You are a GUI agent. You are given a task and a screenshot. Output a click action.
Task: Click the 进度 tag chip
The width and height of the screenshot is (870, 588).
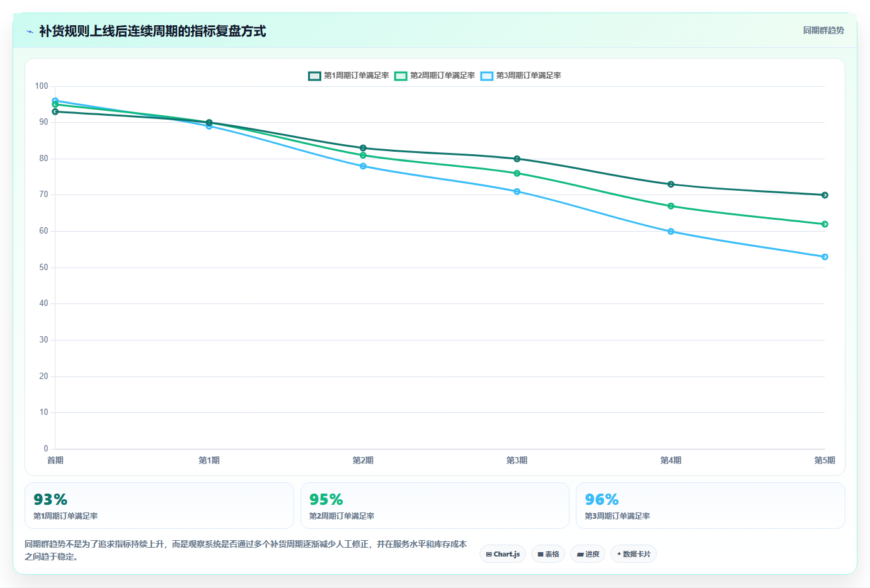tap(588, 554)
